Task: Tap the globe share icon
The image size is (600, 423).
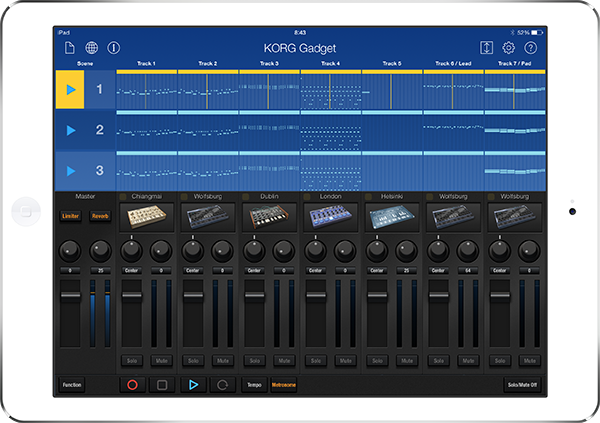Action: 91,48
